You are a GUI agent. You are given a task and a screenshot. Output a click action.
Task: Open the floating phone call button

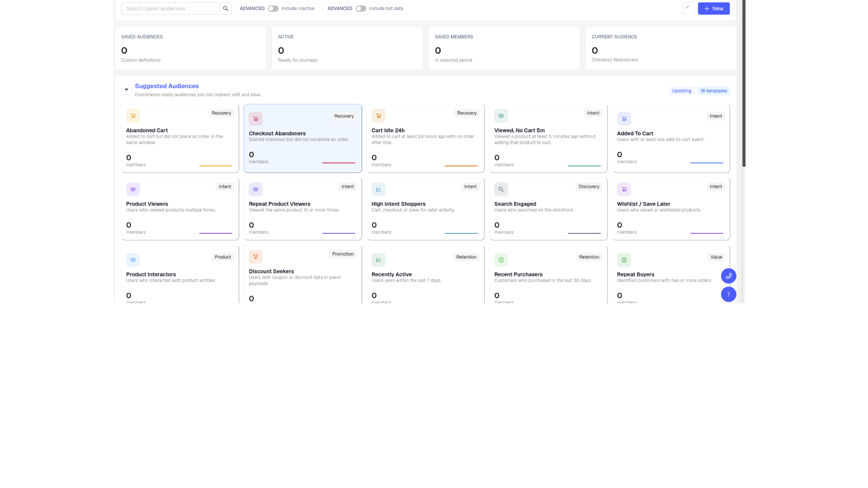pos(728,276)
